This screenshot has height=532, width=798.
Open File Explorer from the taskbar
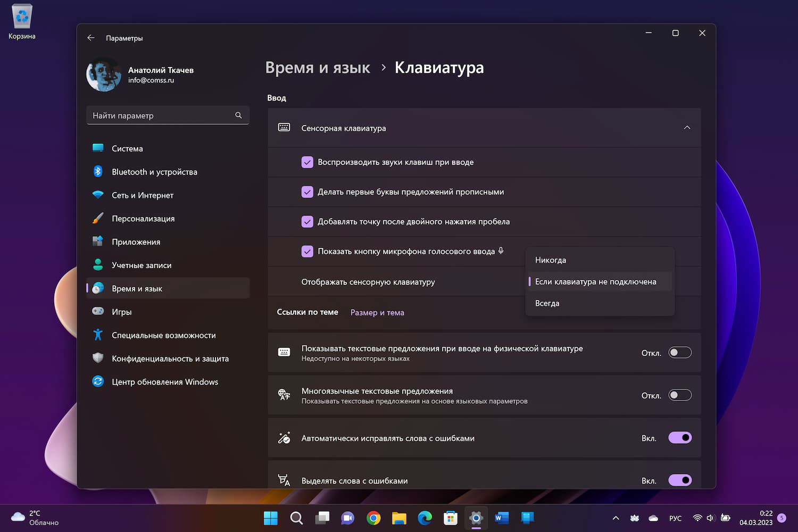(399, 518)
